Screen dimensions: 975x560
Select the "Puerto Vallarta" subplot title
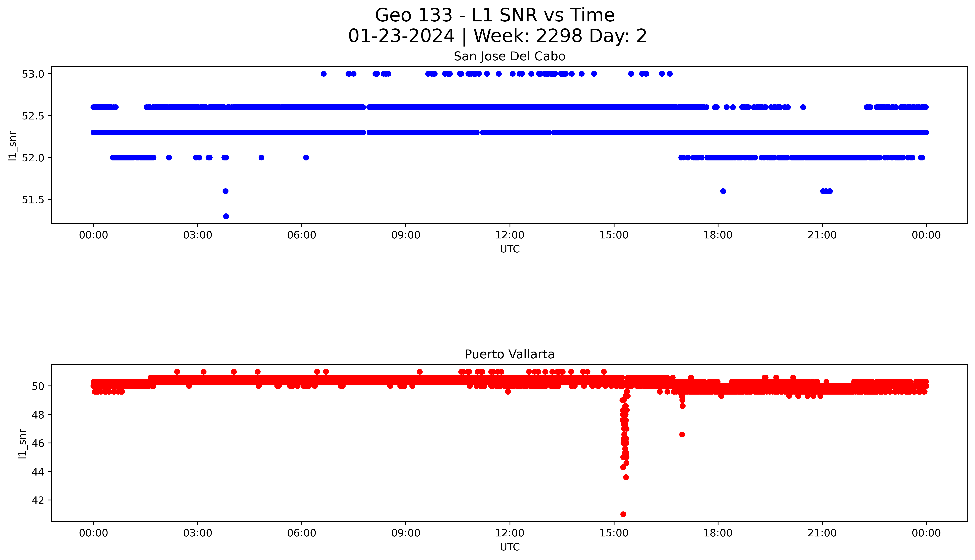(x=509, y=354)
